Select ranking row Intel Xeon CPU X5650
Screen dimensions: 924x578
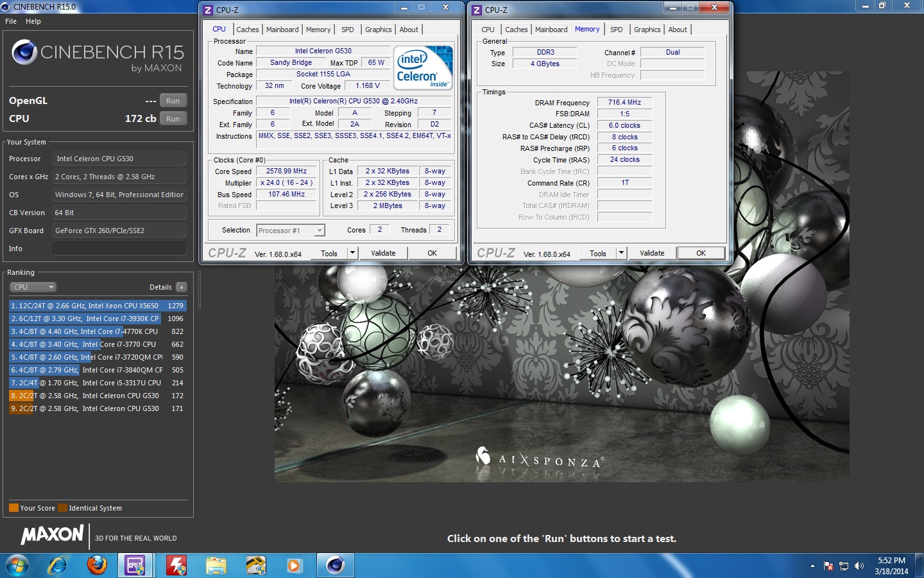98,306
